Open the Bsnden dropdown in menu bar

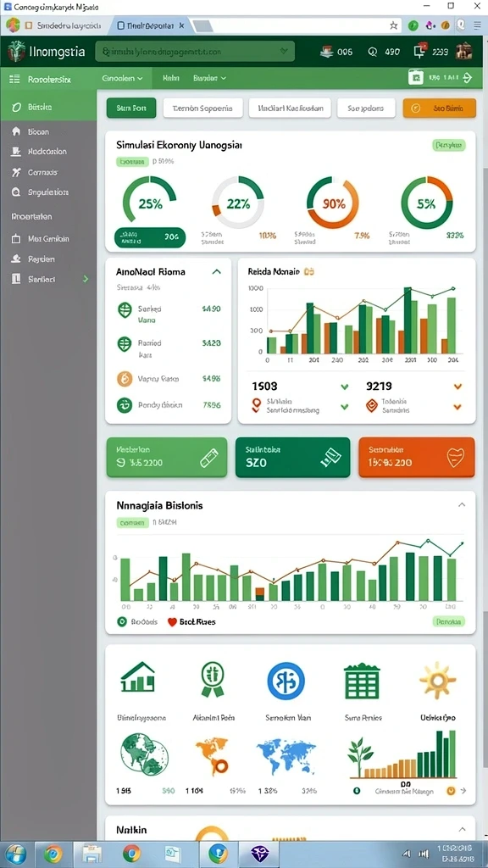[210, 79]
